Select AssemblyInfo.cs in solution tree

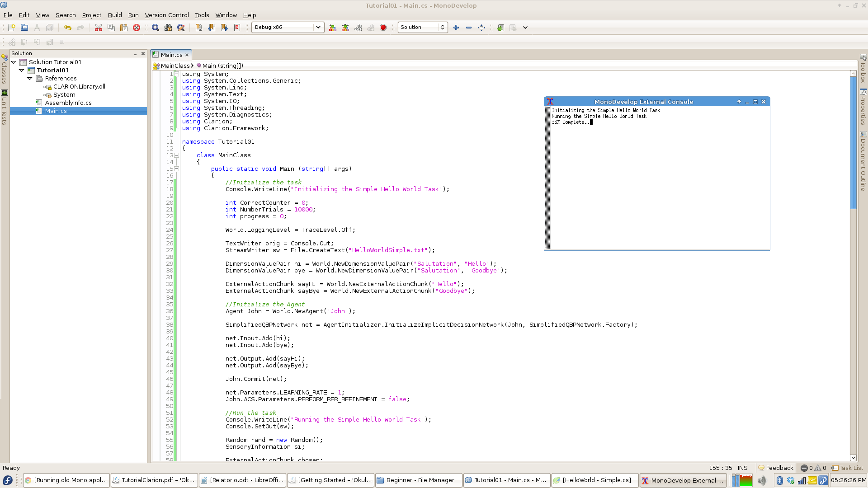(x=68, y=103)
